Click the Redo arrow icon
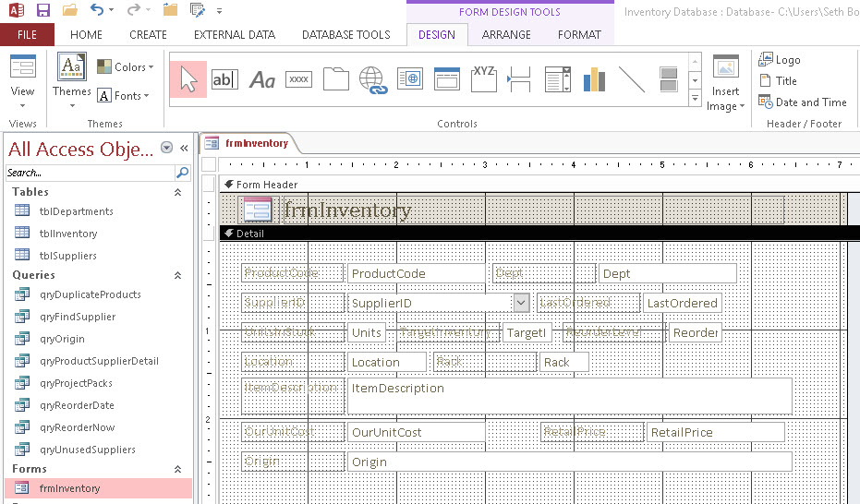Viewport: 860px width, 504px height. (133, 10)
